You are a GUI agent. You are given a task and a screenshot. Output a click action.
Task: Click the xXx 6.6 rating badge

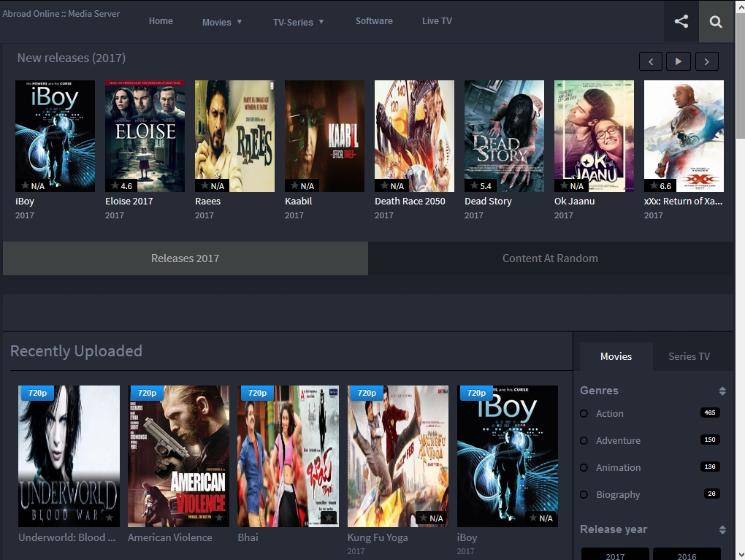pos(660,185)
